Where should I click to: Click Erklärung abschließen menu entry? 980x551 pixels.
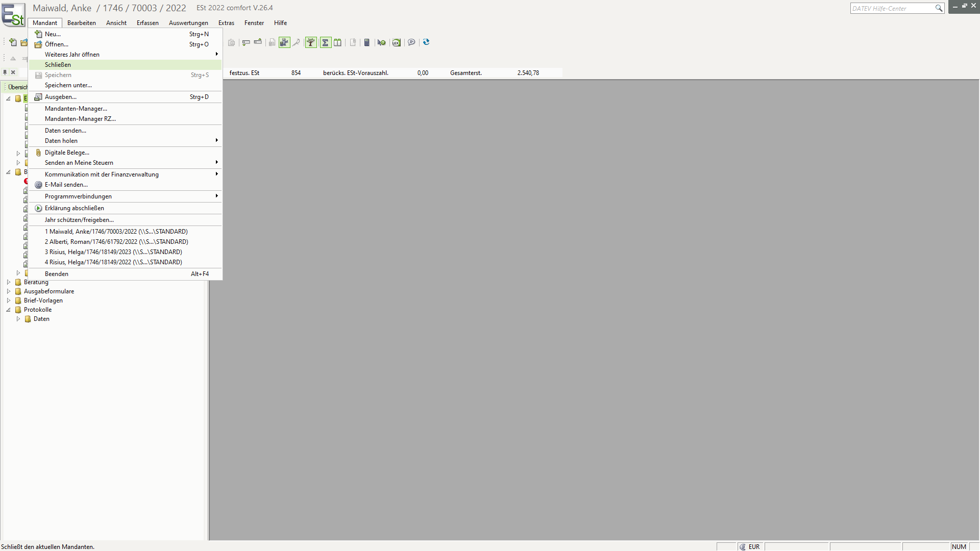(75, 208)
